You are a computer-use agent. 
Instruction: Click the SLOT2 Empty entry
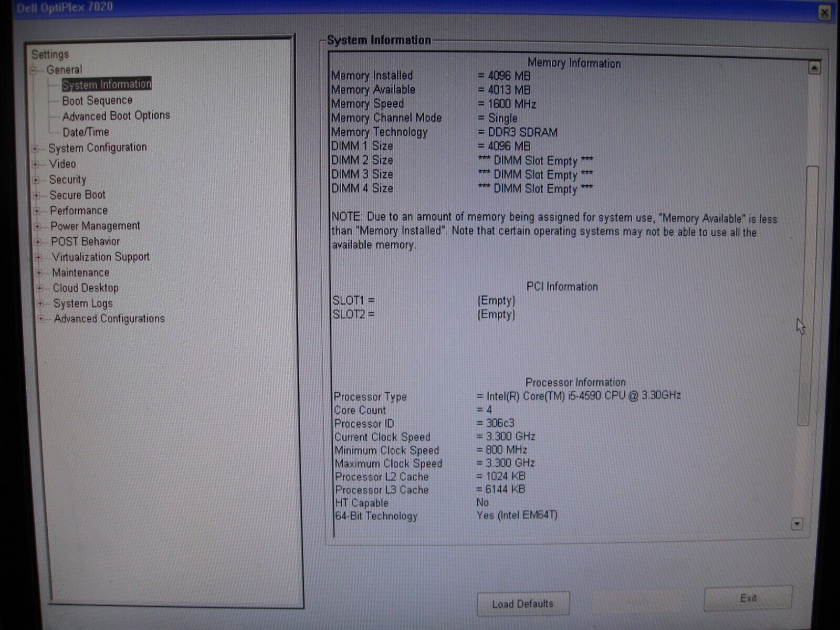pyautogui.click(x=496, y=314)
